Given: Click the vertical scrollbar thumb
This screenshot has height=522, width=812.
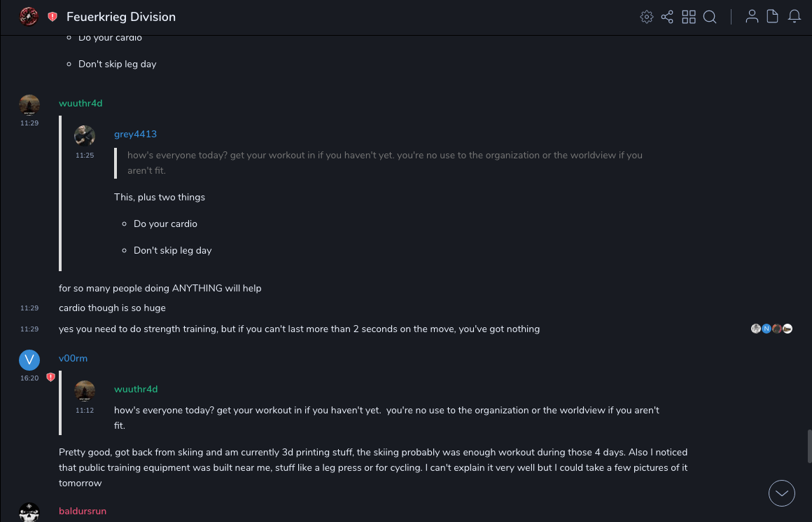Looking at the screenshot, I should pos(810,446).
